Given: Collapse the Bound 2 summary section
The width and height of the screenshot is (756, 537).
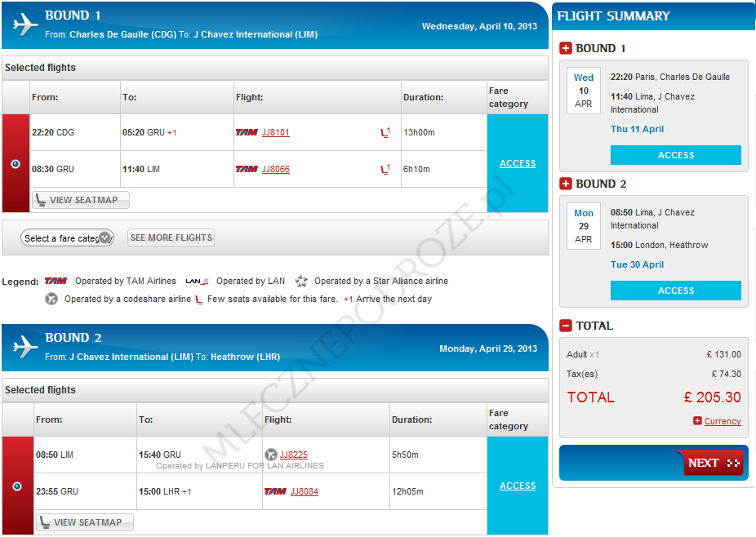Looking at the screenshot, I should [566, 184].
